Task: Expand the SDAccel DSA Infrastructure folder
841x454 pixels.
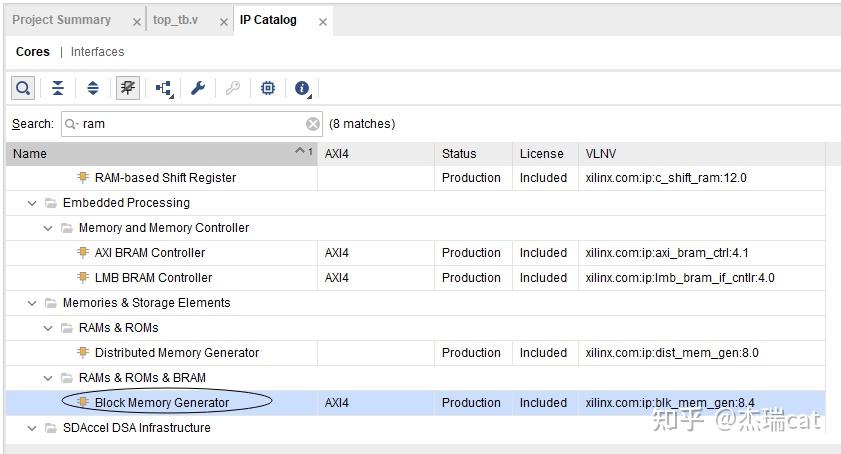Action: tap(33, 428)
